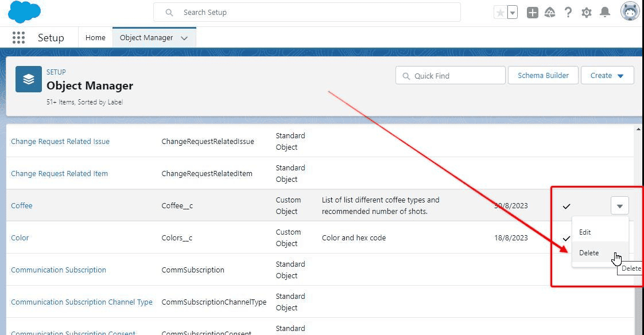Click the Object Manager layers icon

(29, 79)
